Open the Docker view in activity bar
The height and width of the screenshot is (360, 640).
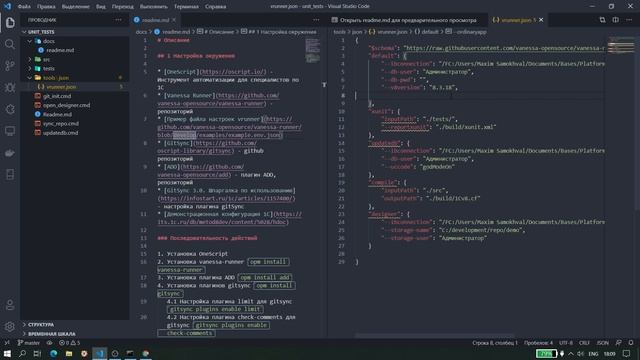[10, 153]
